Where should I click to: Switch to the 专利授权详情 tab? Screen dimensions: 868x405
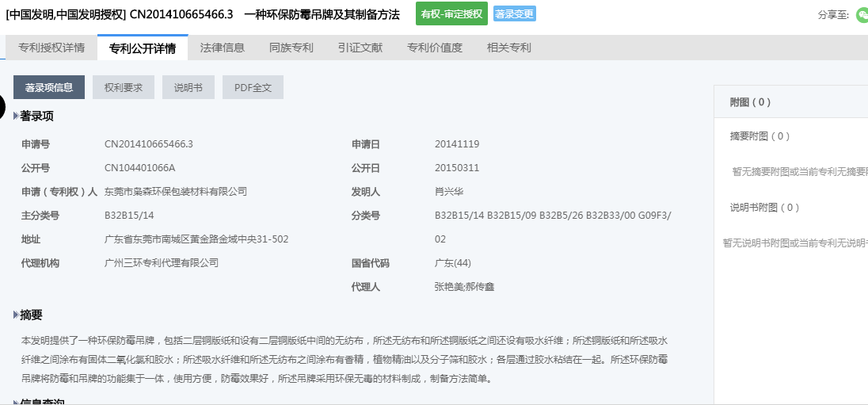pyautogui.click(x=51, y=48)
